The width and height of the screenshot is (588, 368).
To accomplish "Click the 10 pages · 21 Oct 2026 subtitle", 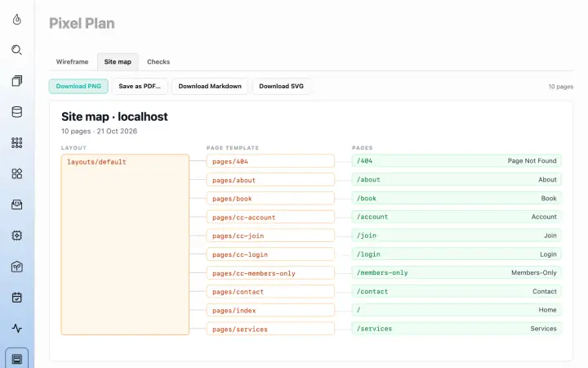I will [99, 131].
